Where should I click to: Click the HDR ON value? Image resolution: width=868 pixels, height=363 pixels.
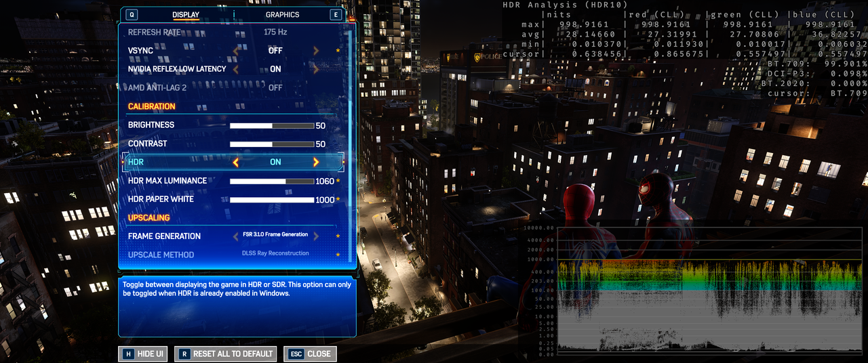point(275,162)
